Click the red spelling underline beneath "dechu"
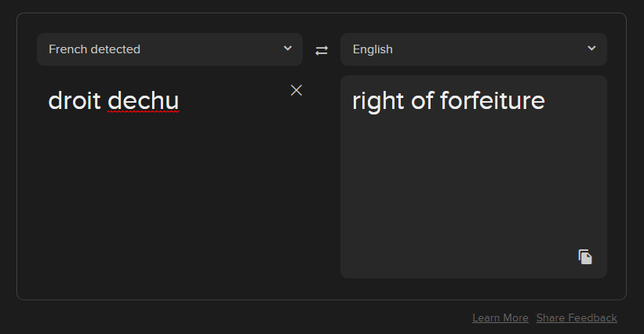The image size is (644, 334). pos(144,113)
